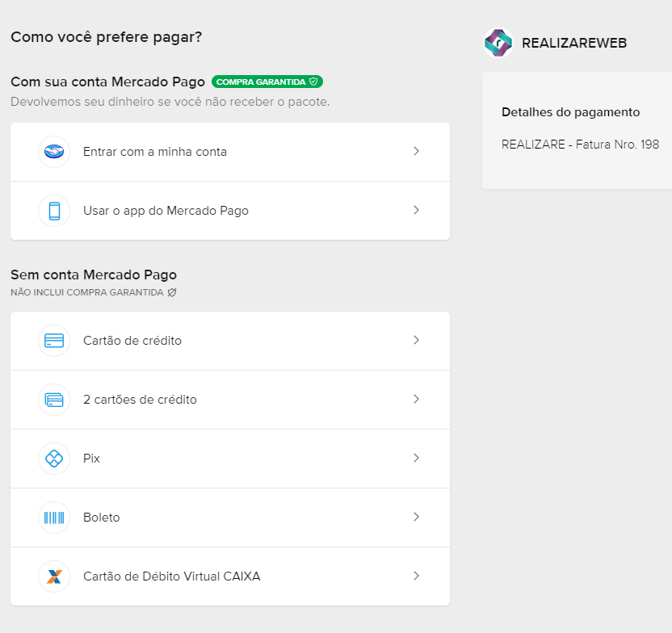Expand chevron for Entrar com a minha conta
672x633 pixels.
pyautogui.click(x=416, y=151)
